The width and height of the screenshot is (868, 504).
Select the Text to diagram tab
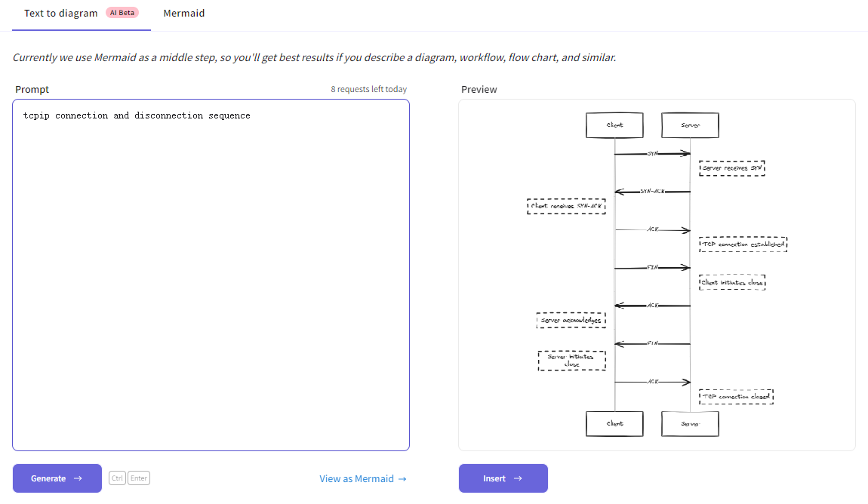[x=60, y=13]
